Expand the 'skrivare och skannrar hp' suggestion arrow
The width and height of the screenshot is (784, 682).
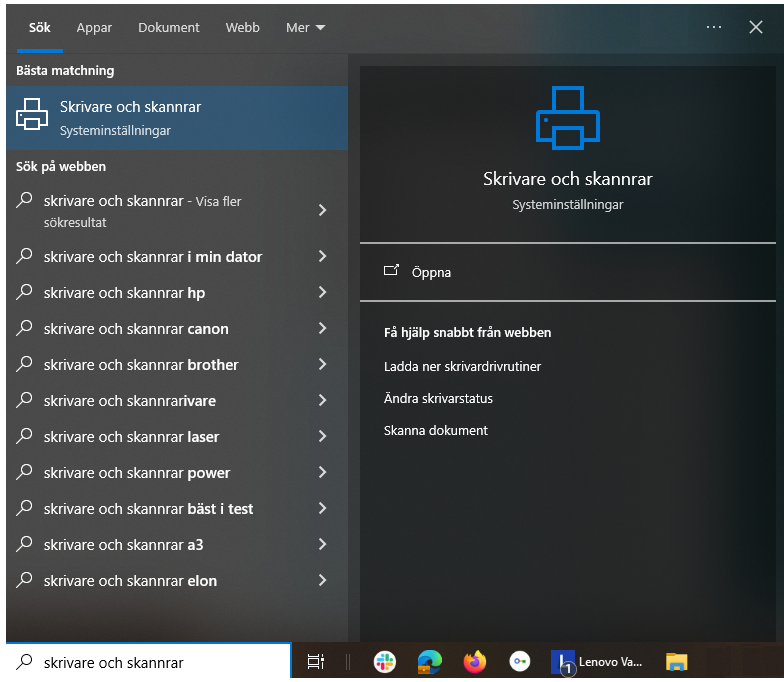(322, 293)
